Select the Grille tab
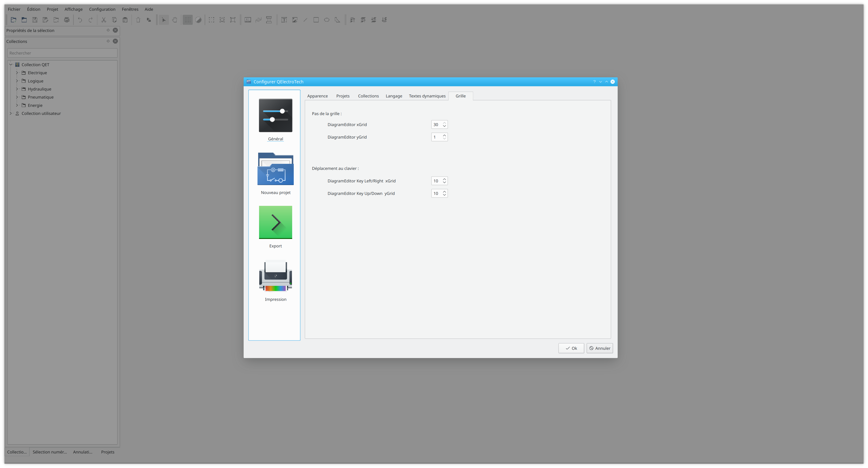868x468 pixels. (x=461, y=96)
